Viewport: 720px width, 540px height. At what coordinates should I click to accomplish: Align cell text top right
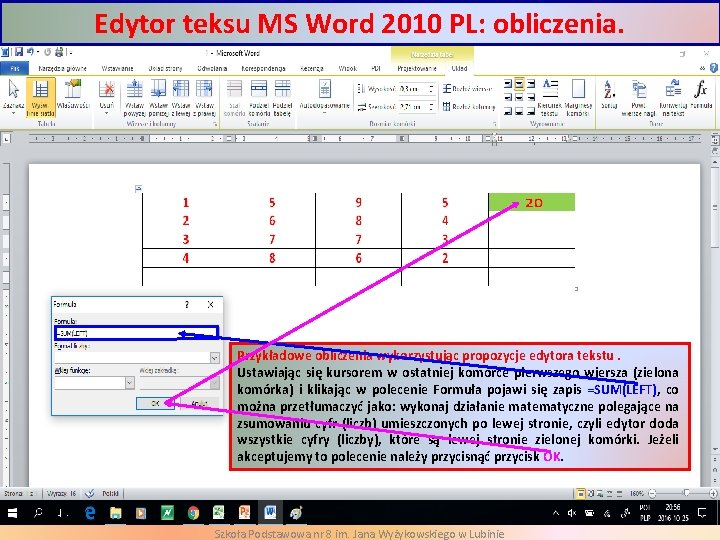[x=531, y=84]
